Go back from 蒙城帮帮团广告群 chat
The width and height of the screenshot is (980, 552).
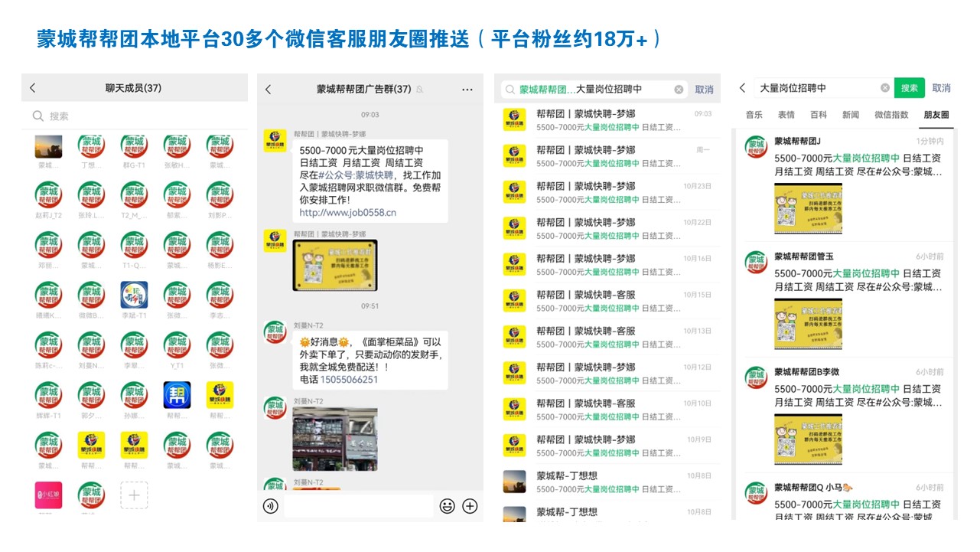coord(268,90)
